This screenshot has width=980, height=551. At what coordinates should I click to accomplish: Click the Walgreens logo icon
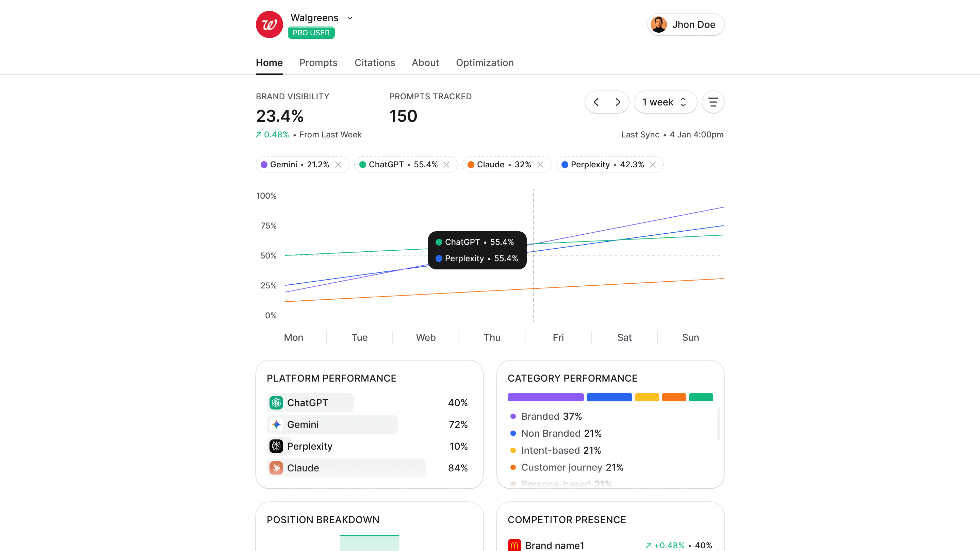point(269,24)
